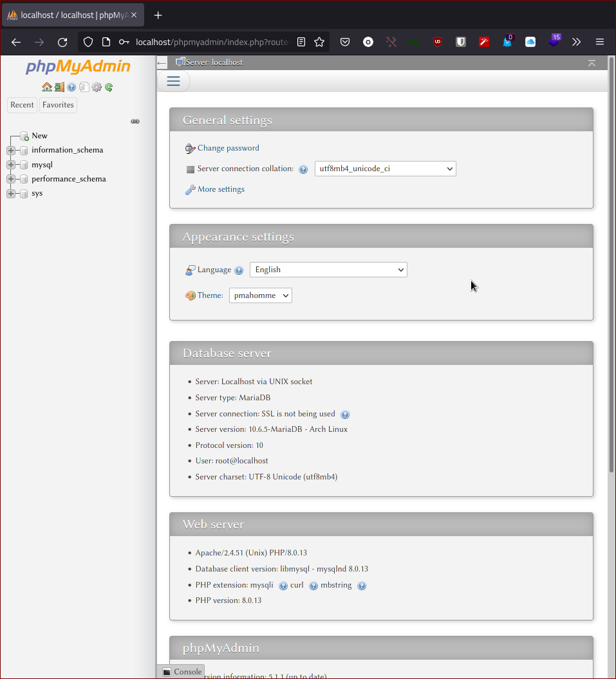Reload the page in browser
The image size is (616, 679).
tap(62, 42)
